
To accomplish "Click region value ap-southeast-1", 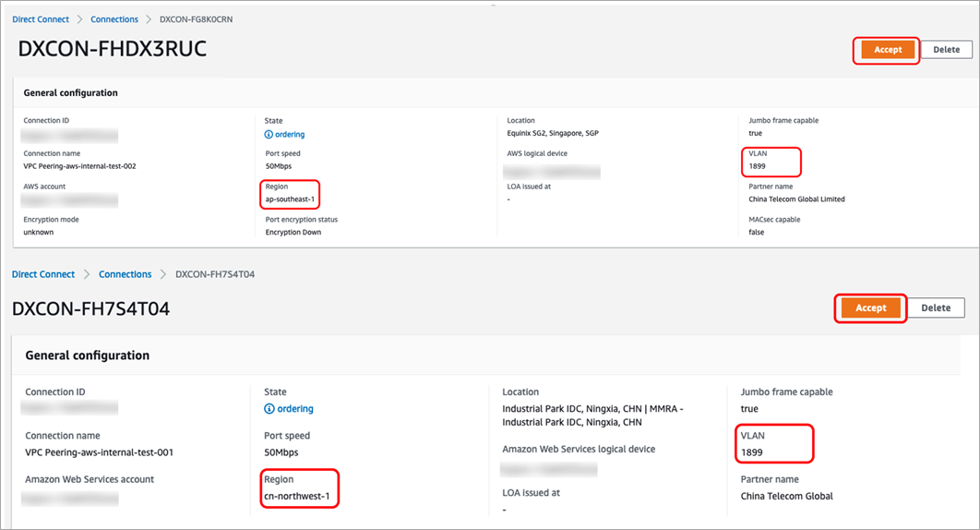I will click(290, 199).
